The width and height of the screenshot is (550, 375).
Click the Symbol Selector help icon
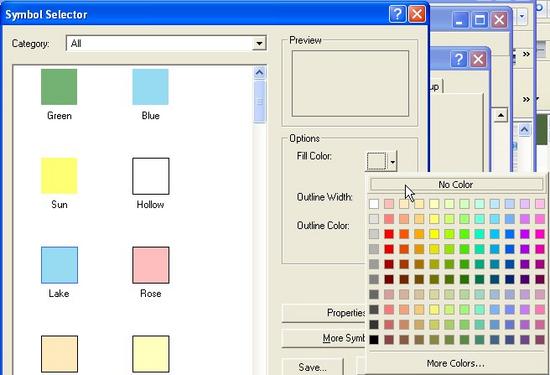click(397, 14)
